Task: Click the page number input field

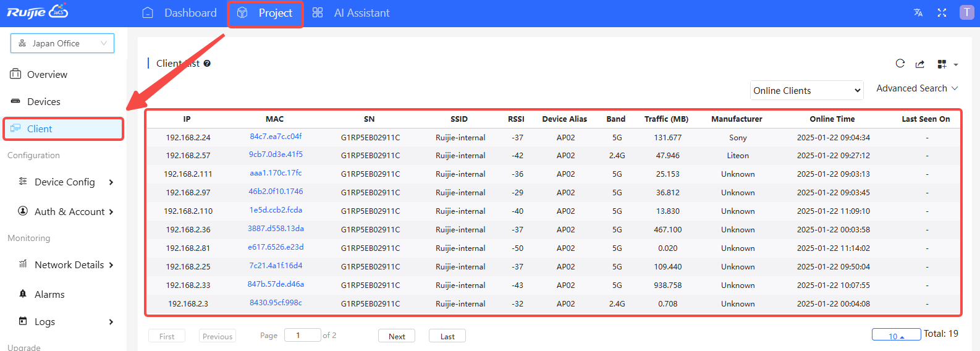Action: [x=302, y=336]
